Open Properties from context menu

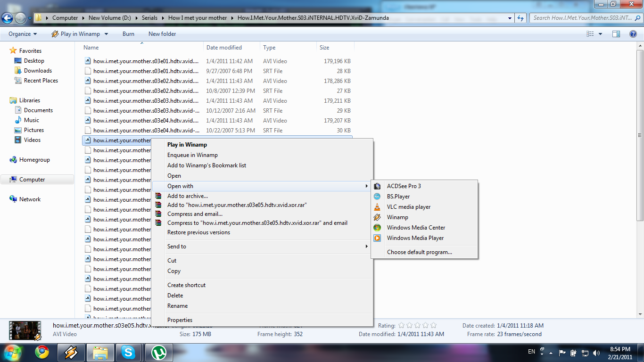[x=262, y=320]
